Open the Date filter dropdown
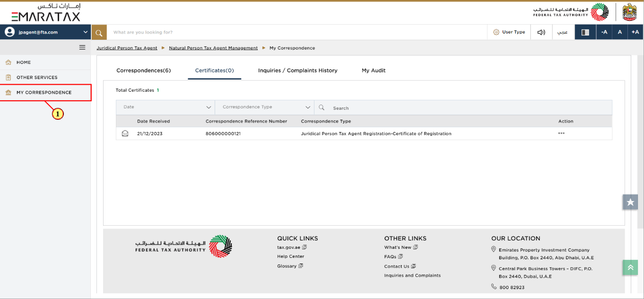Screen dimensions: 644x299 pyautogui.click(x=165, y=107)
